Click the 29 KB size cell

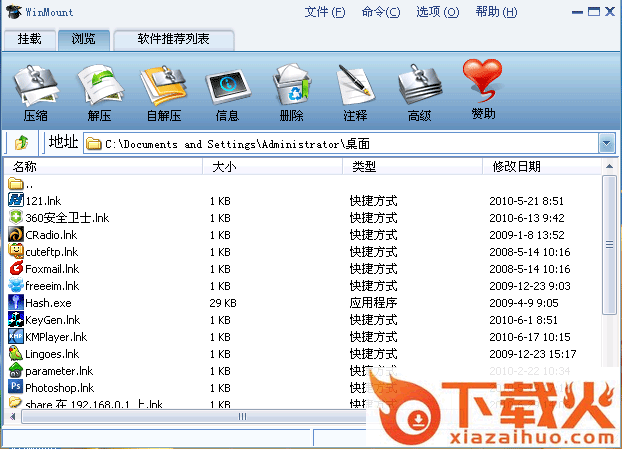[x=223, y=303]
